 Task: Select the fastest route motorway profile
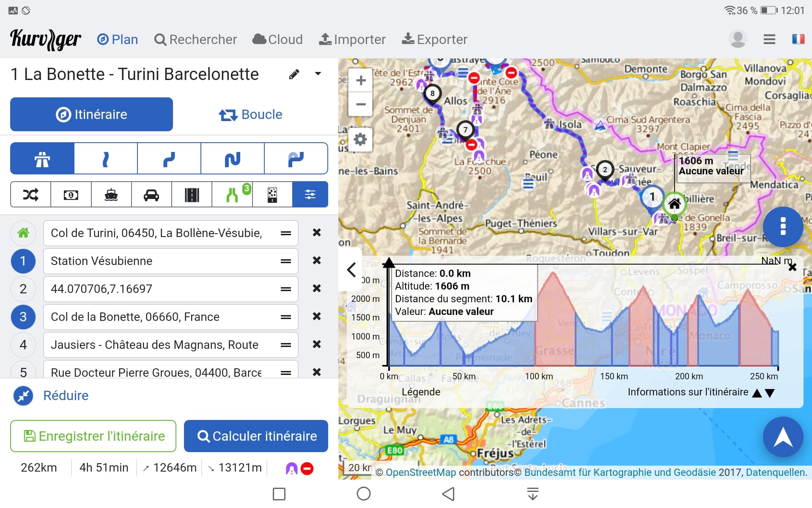coord(42,159)
